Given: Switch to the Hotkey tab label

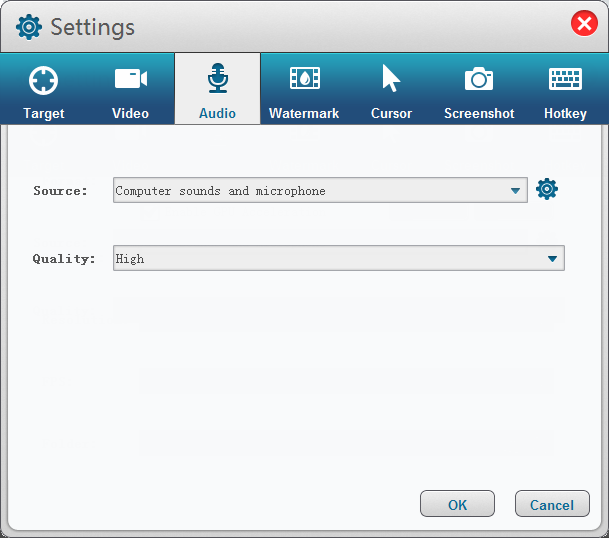Looking at the screenshot, I should [565, 113].
